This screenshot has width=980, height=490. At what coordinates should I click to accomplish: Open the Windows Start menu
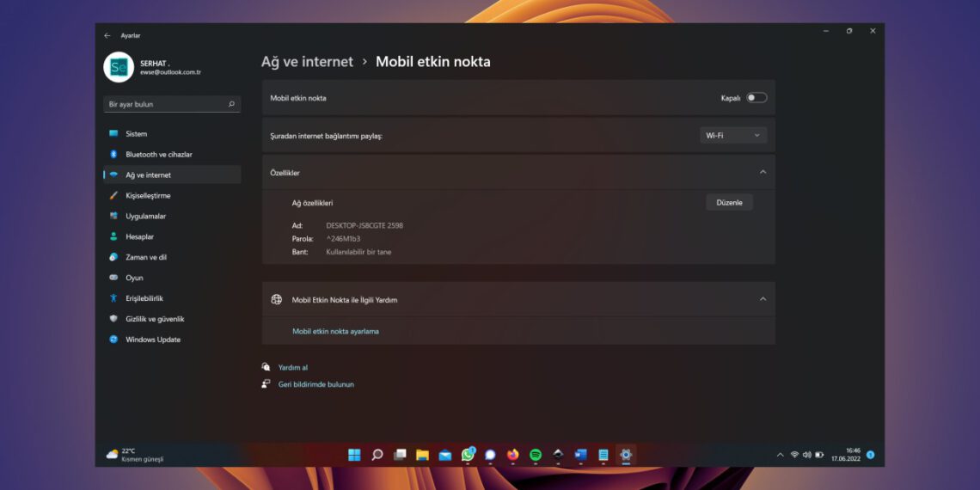pyautogui.click(x=354, y=455)
